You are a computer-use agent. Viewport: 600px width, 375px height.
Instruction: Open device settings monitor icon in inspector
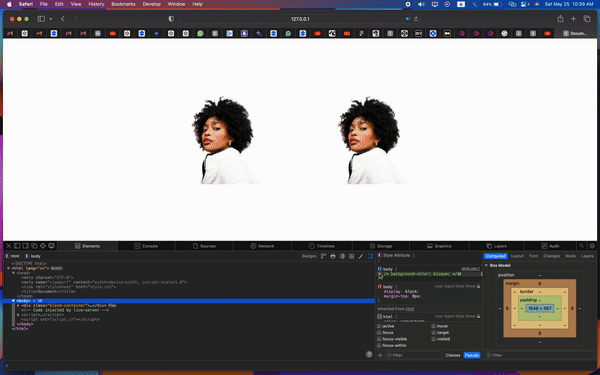[x=51, y=246]
